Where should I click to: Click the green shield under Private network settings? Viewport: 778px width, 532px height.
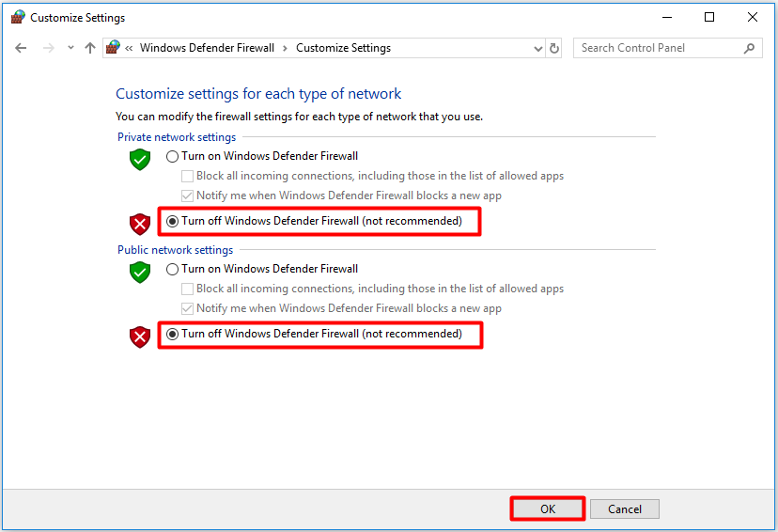140,159
